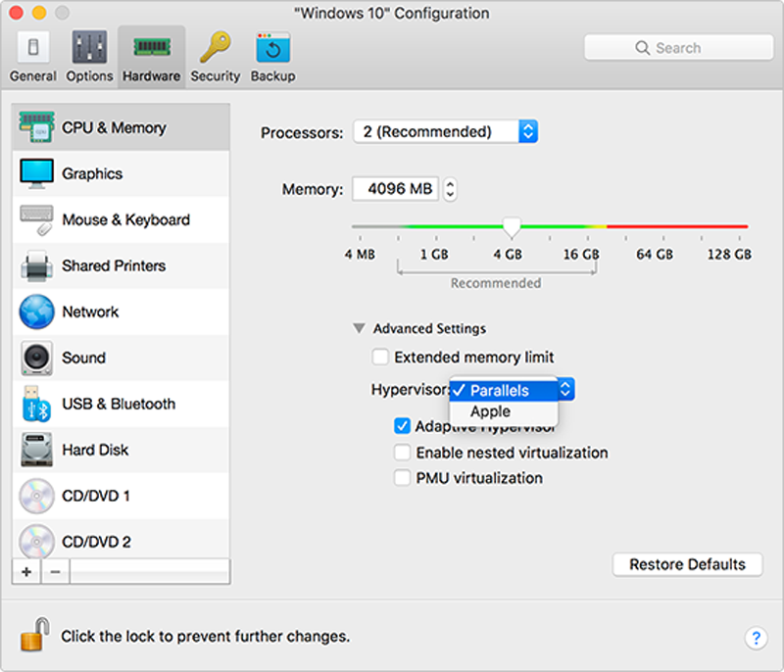Add a device with the plus button
The height and width of the screenshot is (672, 784).
26,571
